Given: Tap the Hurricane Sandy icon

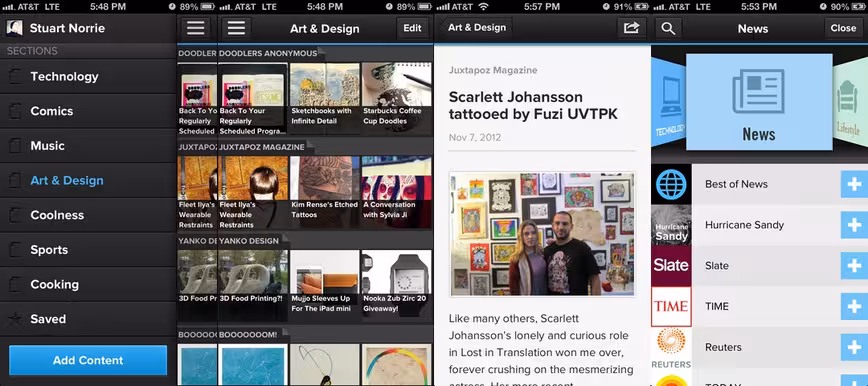Looking at the screenshot, I should pyautogui.click(x=671, y=225).
